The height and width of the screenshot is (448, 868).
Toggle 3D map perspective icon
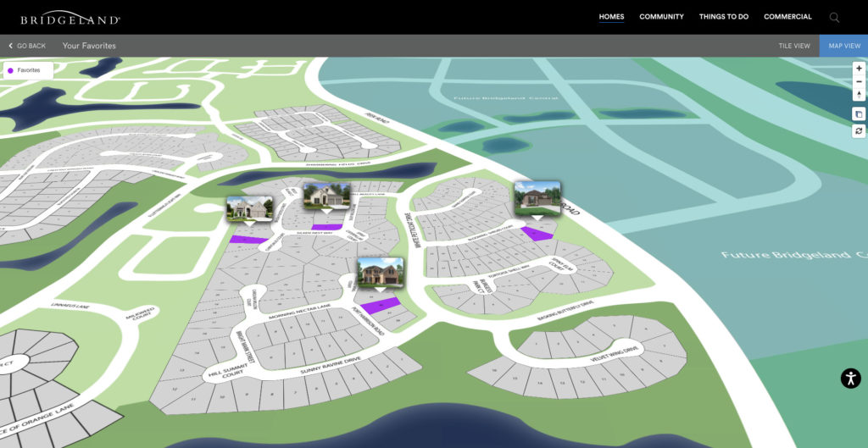coord(859,114)
